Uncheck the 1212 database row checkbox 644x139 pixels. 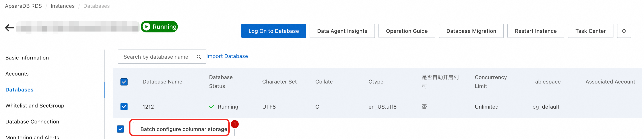pos(124,107)
